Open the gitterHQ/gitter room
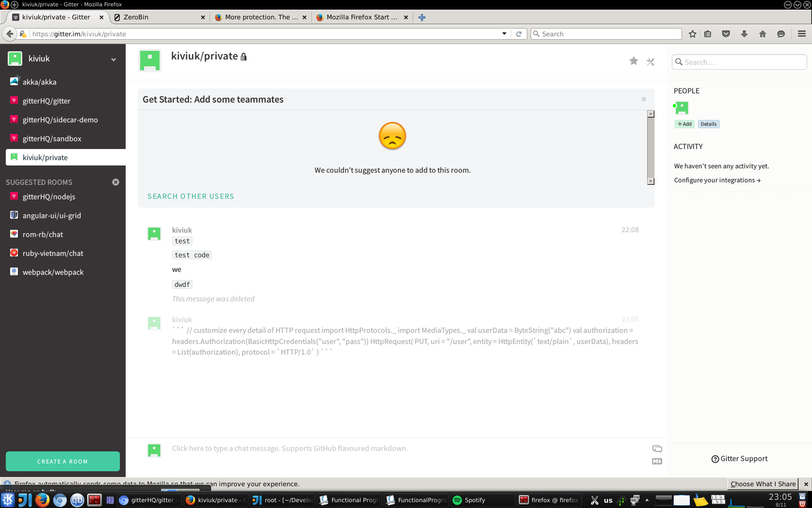The image size is (812, 508). tap(63, 101)
